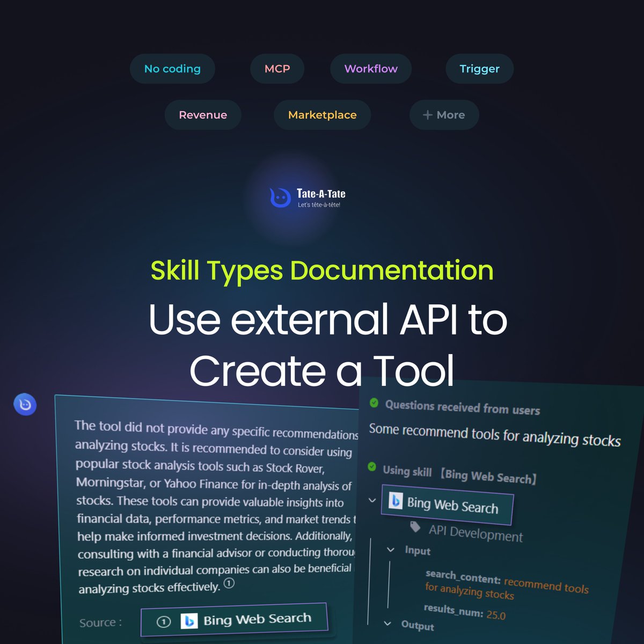
Task: Click the circled 1 in source chip
Action: coord(164,622)
